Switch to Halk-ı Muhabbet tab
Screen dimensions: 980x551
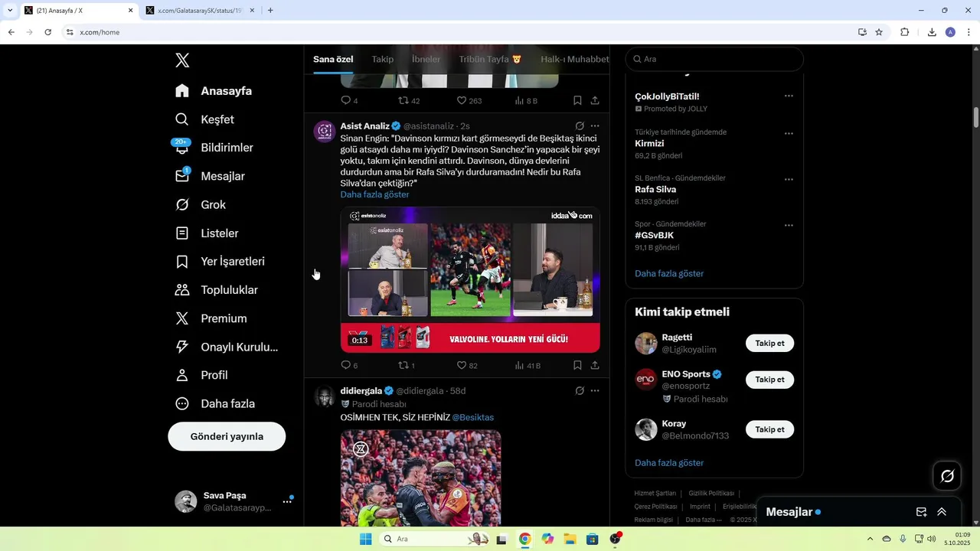coord(575,59)
